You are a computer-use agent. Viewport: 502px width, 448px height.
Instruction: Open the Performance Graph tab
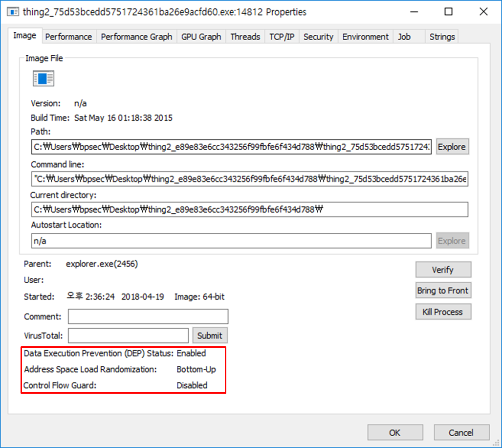(136, 37)
